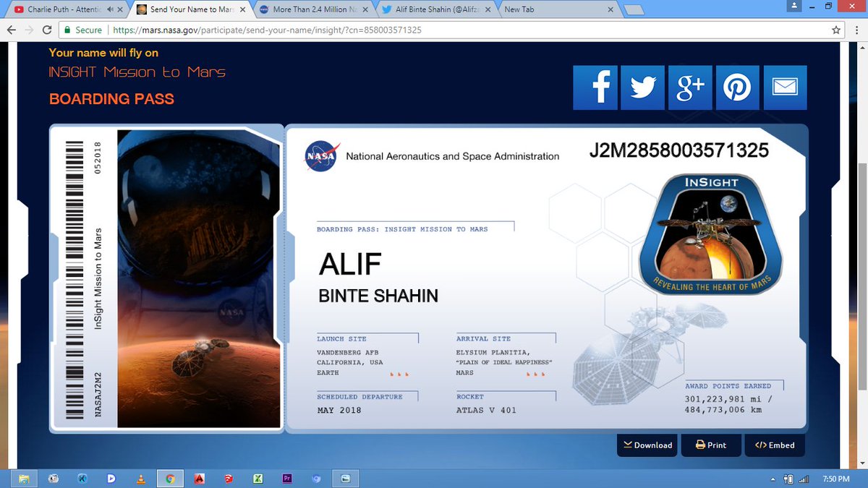Reload the current page
This screenshot has height=488, width=868.
pos(47,30)
